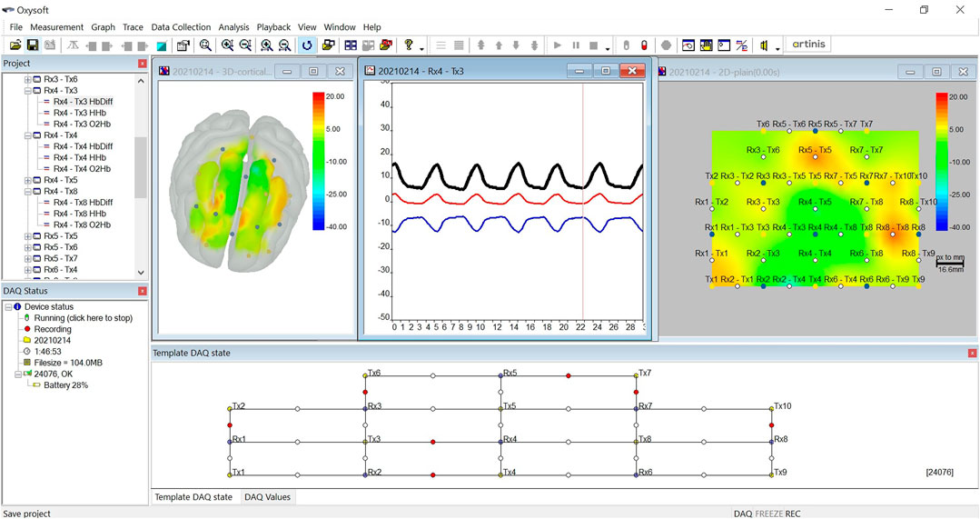Screen dimensions: 980x519
Task: Open the Data Collection menu
Action: pyautogui.click(x=181, y=27)
